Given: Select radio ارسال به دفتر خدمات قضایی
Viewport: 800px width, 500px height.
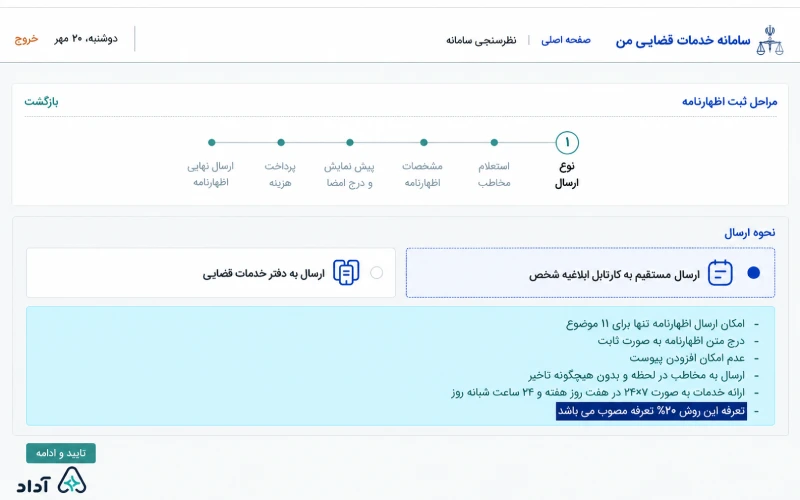Looking at the screenshot, I should (377, 273).
